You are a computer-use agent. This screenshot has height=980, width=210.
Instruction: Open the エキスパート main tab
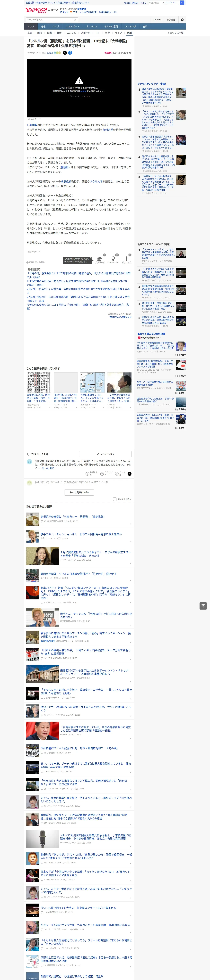(72, 27)
